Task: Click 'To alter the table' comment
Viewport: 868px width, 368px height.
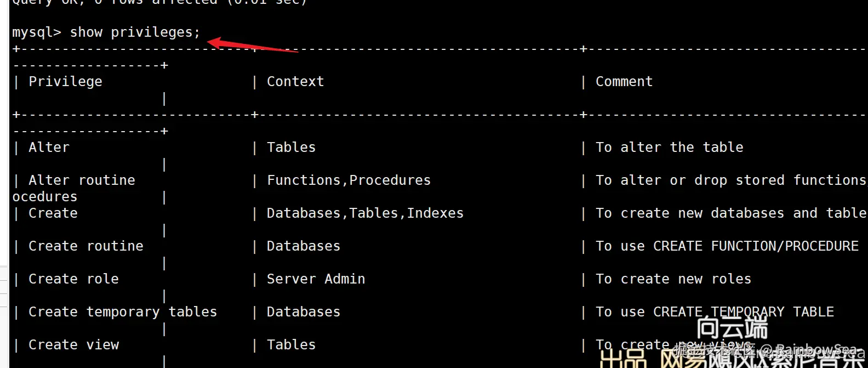Action: 670,148
